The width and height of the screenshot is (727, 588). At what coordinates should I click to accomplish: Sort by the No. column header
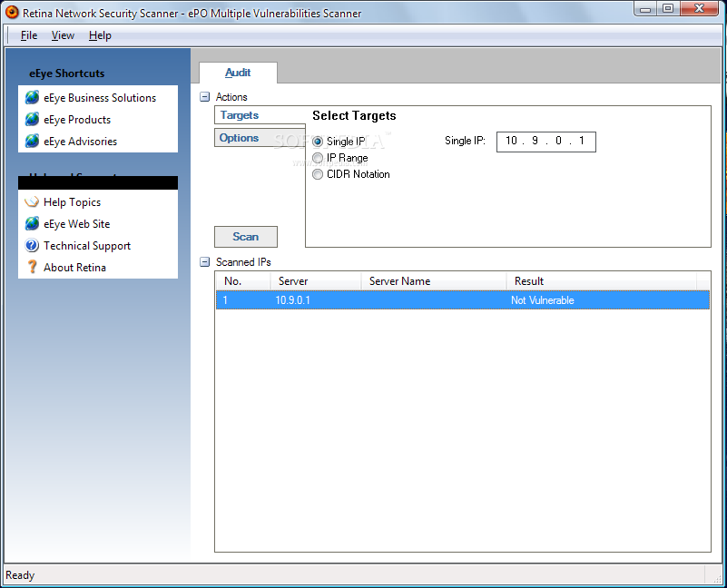pos(243,281)
